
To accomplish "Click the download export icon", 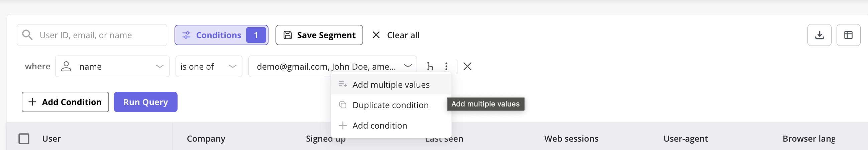I will [819, 35].
